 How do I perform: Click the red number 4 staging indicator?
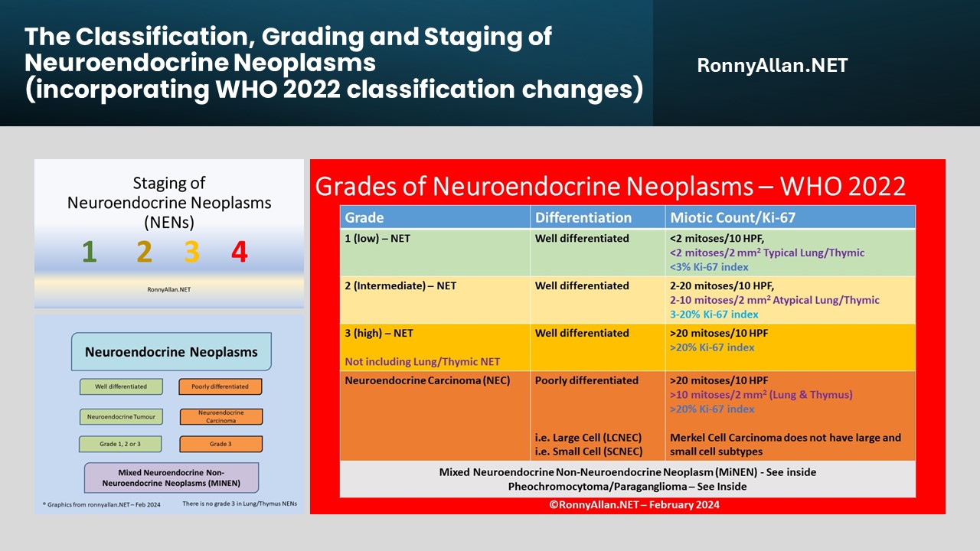click(x=240, y=253)
